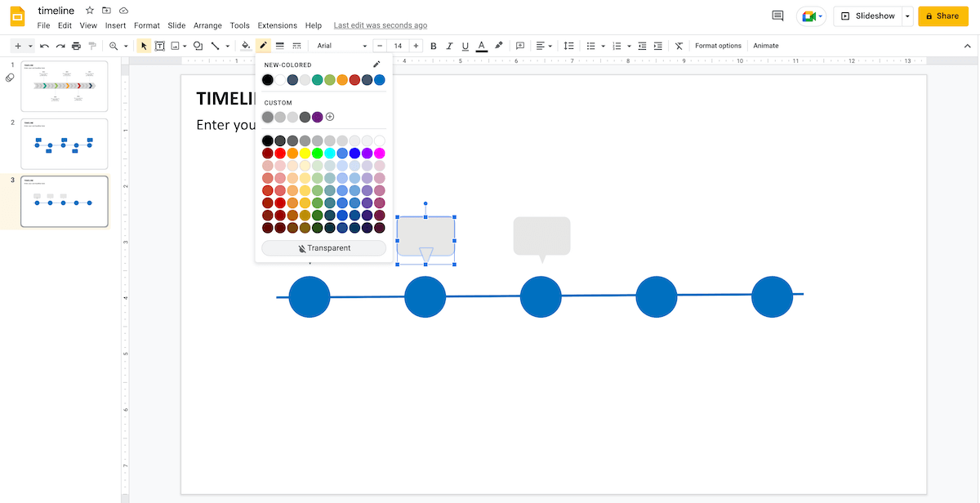This screenshot has height=503, width=980.
Task: Open comment history icon in header
Action: click(777, 16)
